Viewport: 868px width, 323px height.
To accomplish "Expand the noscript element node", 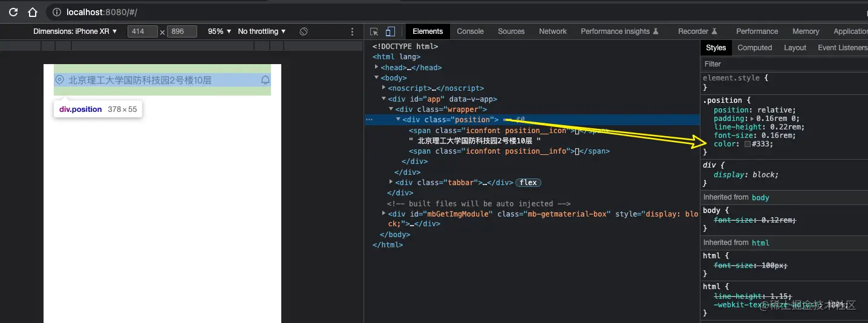I will coord(383,88).
